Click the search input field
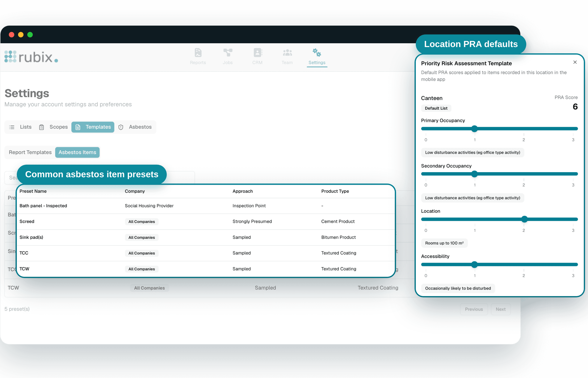 (99, 177)
